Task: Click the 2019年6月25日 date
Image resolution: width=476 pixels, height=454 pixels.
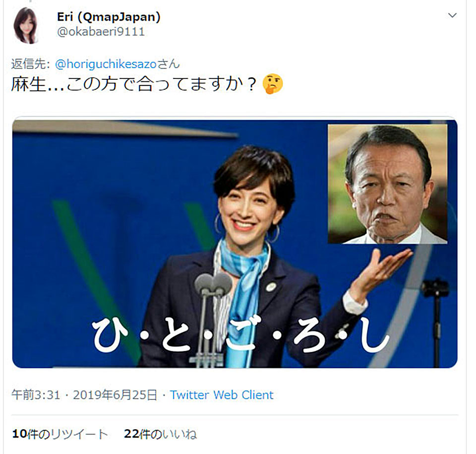Action: 115,395
